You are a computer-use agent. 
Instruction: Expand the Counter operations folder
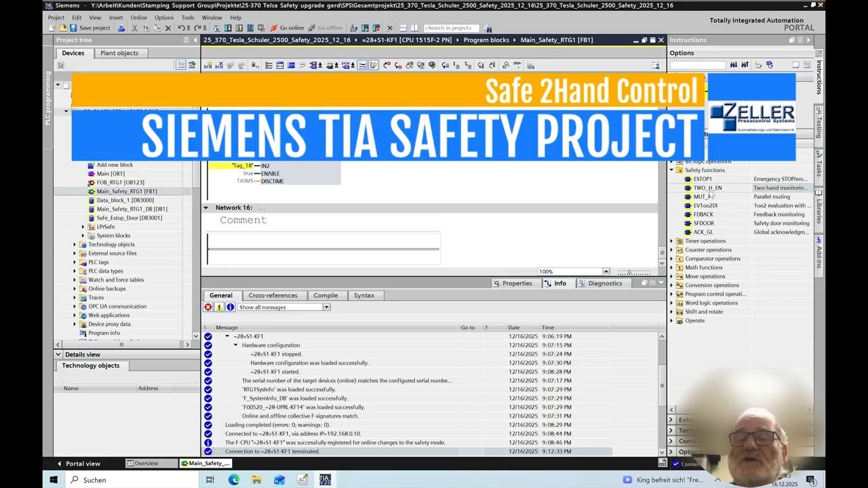point(672,249)
